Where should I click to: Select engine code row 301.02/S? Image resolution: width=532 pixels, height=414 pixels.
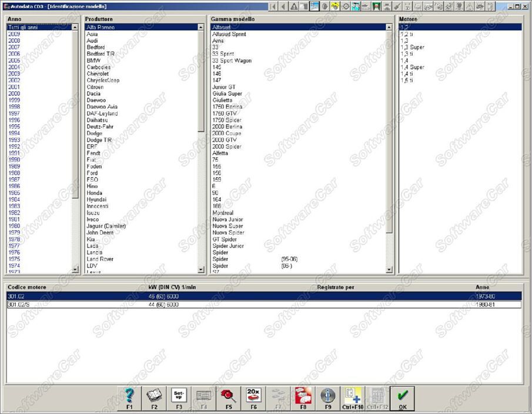pos(264,305)
